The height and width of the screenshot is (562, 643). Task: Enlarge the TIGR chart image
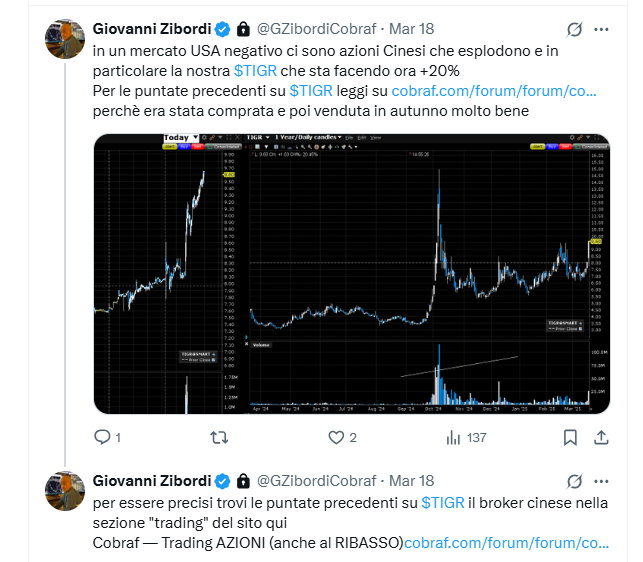pyautogui.click(x=351, y=274)
